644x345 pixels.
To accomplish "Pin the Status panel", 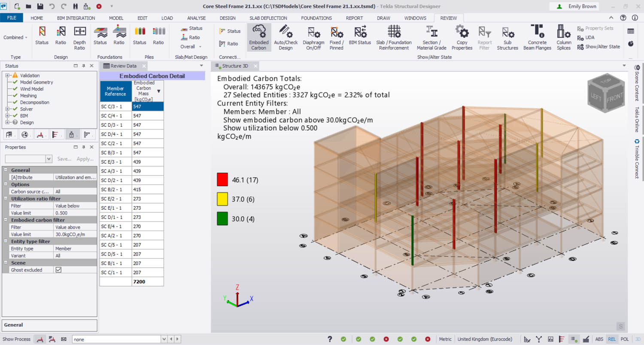I will click(x=83, y=66).
